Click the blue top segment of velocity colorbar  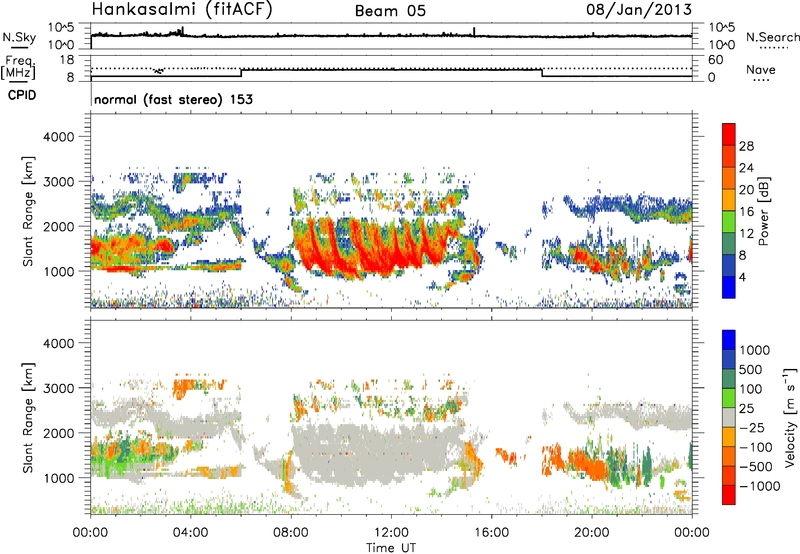[x=729, y=340]
